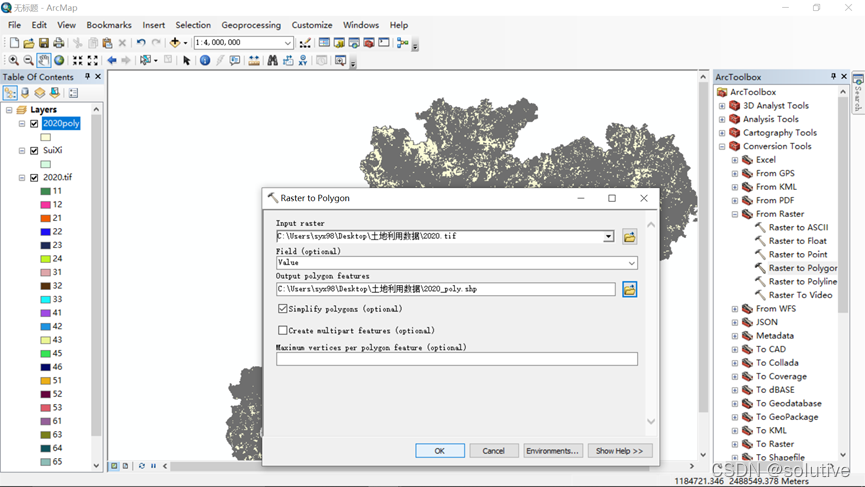Click the Output polygon features path field
865x487 pixels.
(x=446, y=289)
